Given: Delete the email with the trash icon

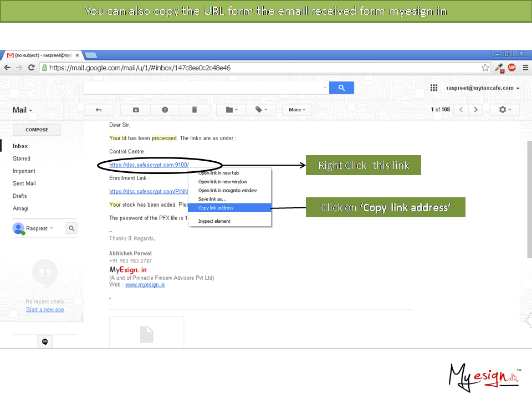Looking at the screenshot, I should click(x=195, y=110).
